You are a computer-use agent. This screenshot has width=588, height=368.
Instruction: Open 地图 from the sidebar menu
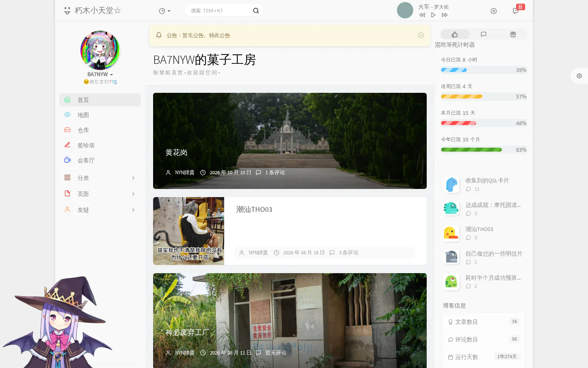[x=100, y=115]
